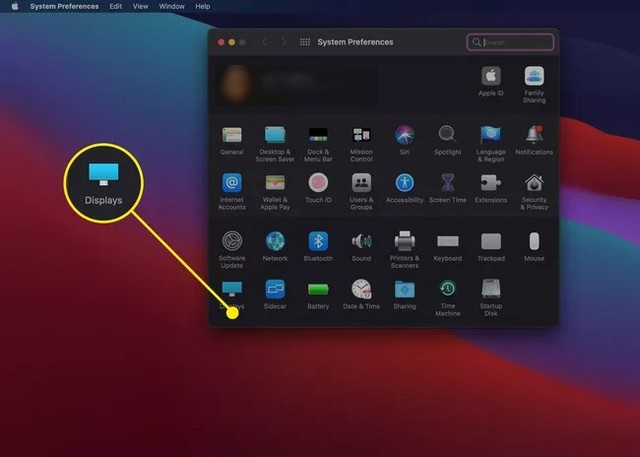Open Apple ID settings
Screen dimensions: 640x457
click(491, 81)
